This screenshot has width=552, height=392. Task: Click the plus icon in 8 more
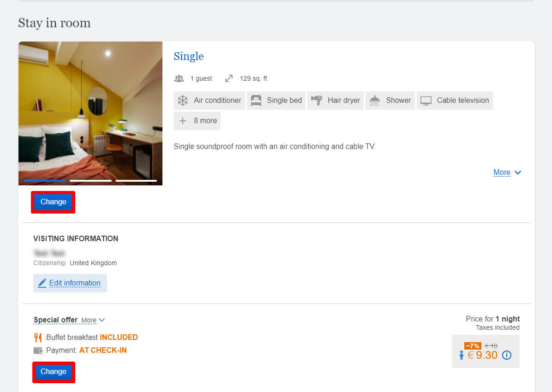183,121
